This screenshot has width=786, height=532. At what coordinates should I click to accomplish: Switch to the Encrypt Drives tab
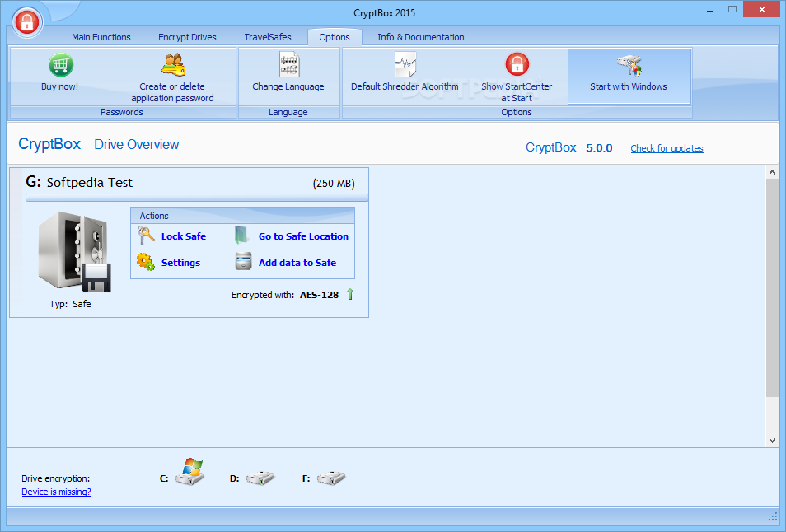pos(187,37)
